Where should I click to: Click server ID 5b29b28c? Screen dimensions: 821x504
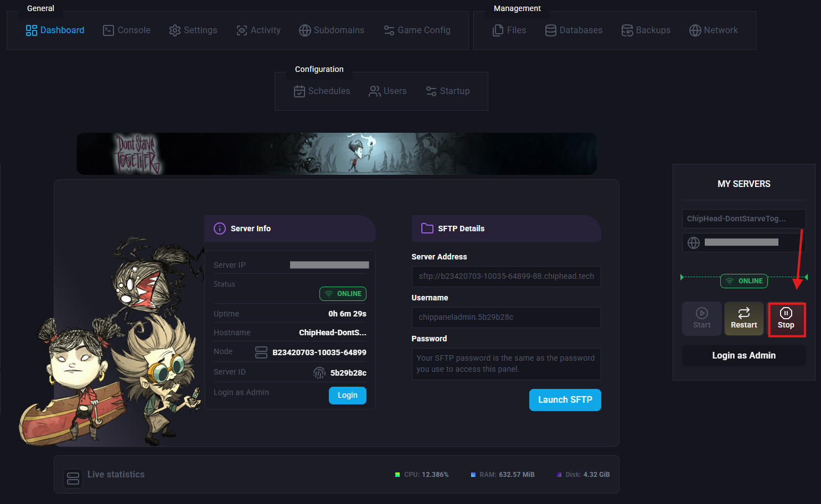pyautogui.click(x=348, y=373)
